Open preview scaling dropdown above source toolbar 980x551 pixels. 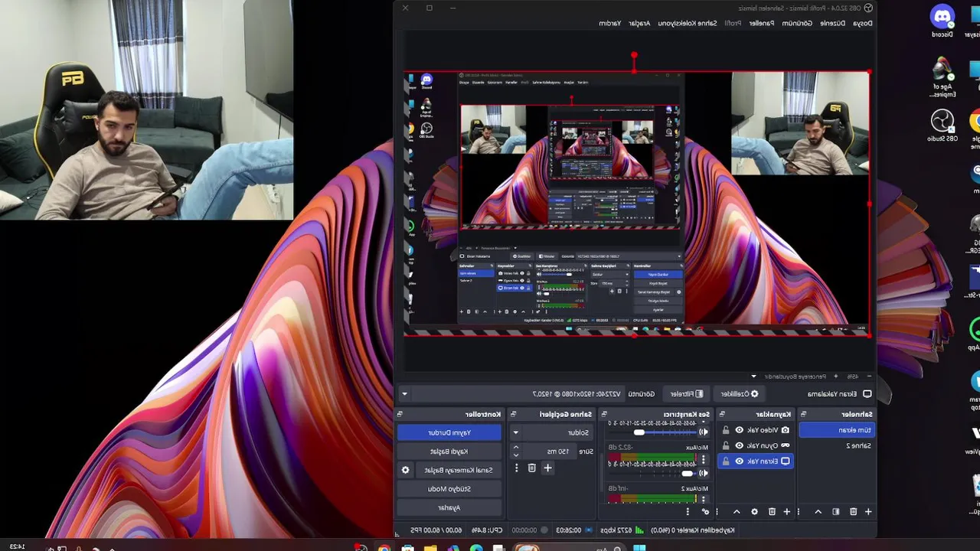753,377
